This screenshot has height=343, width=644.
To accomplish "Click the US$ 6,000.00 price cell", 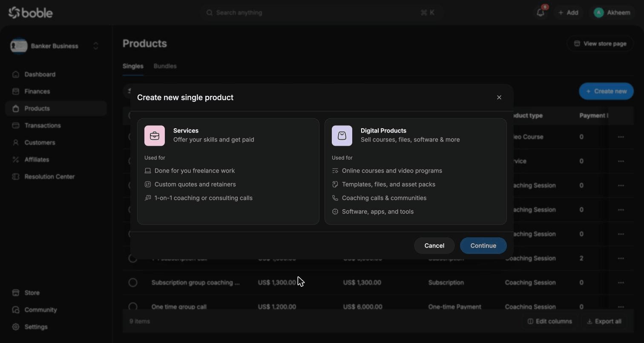I will pyautogui.click(x=362, y=306).
